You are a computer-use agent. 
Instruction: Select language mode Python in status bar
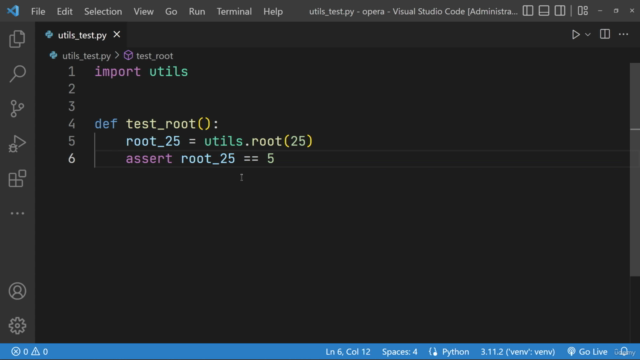pos(456,351)
